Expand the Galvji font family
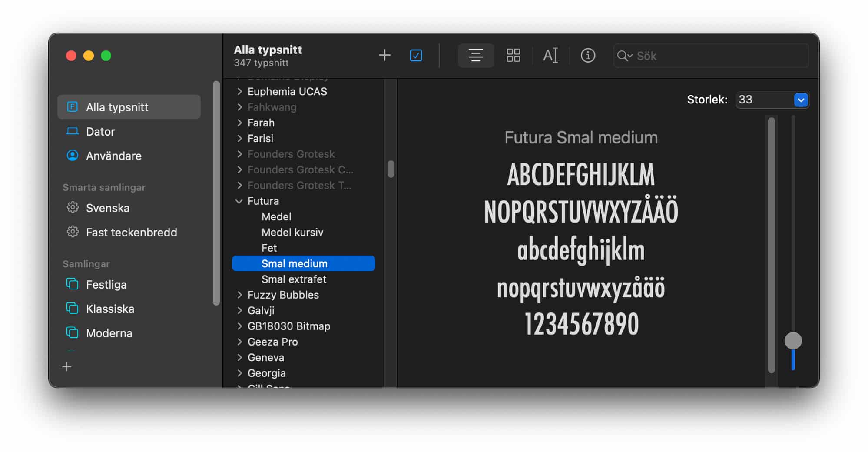868x452 pixels. tap(239, 310)
